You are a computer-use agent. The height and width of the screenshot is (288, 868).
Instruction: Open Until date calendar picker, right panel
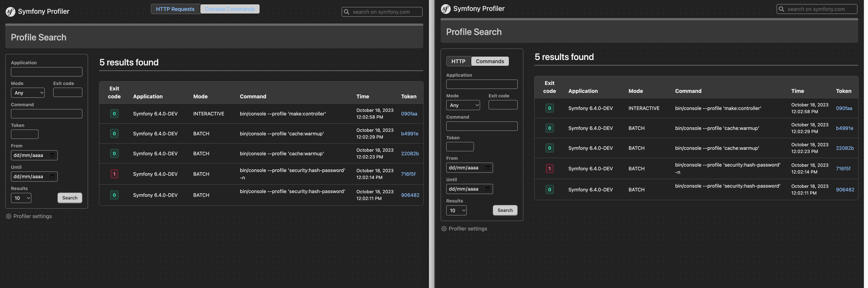pos(488,189)
